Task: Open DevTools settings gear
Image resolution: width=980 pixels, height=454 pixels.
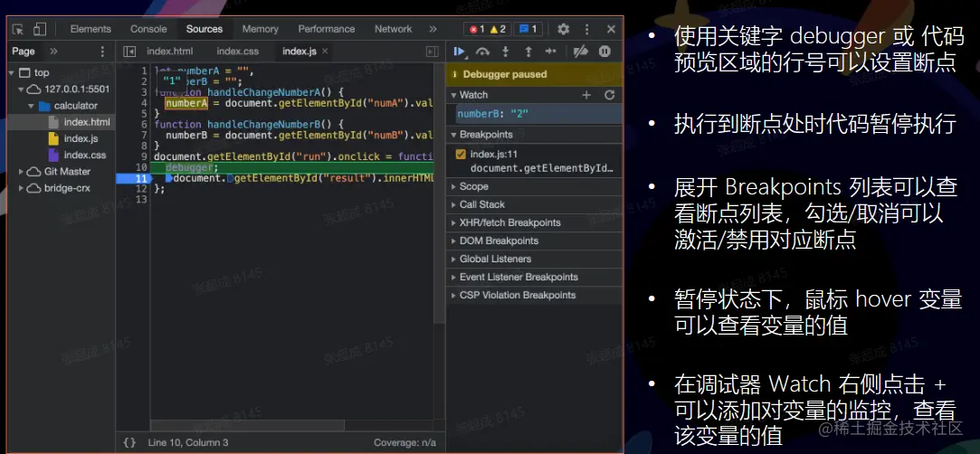Action: click(563, 29)
